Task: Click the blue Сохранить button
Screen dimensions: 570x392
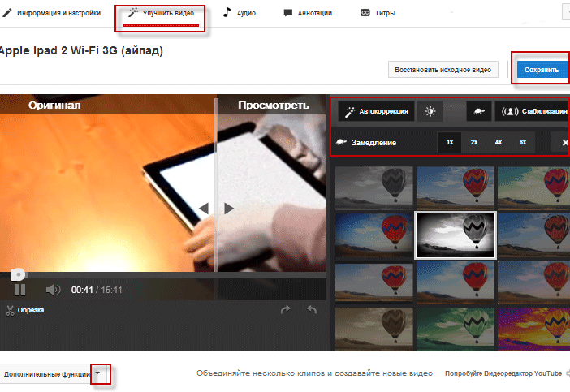Action: pyautogui.click(x=542, y=70)
